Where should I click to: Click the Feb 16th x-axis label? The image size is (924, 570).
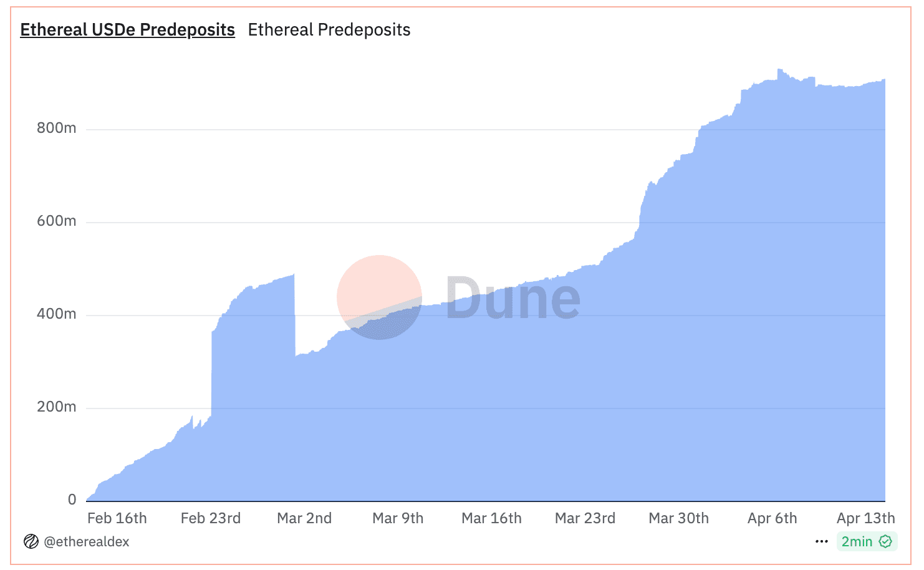tap(117, 518)
